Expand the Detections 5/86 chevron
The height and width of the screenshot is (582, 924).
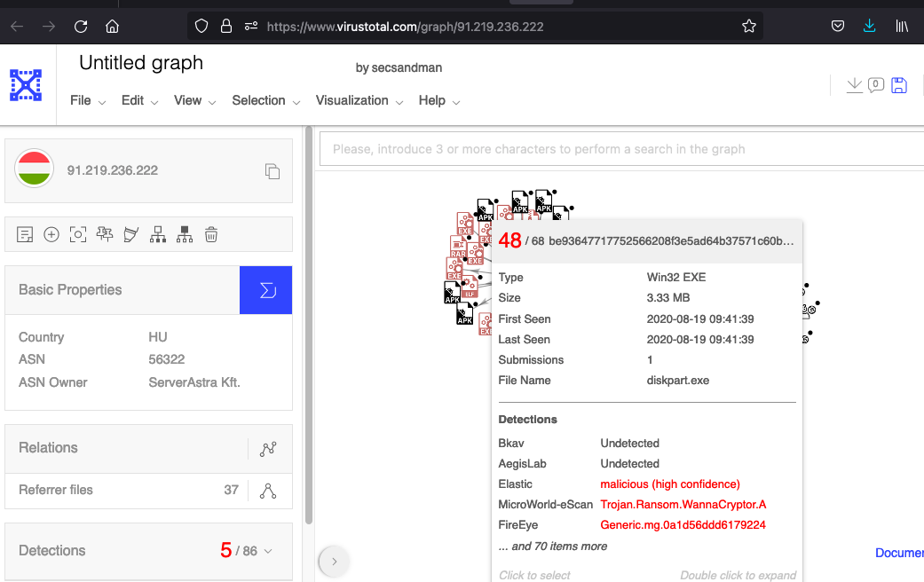tap(268, 551)
